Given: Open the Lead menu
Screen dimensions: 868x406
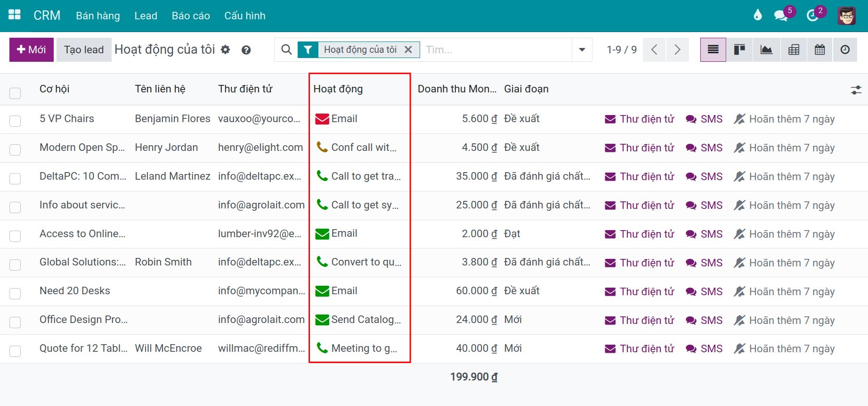Looking at the screenshot, I should coord(146,16).
